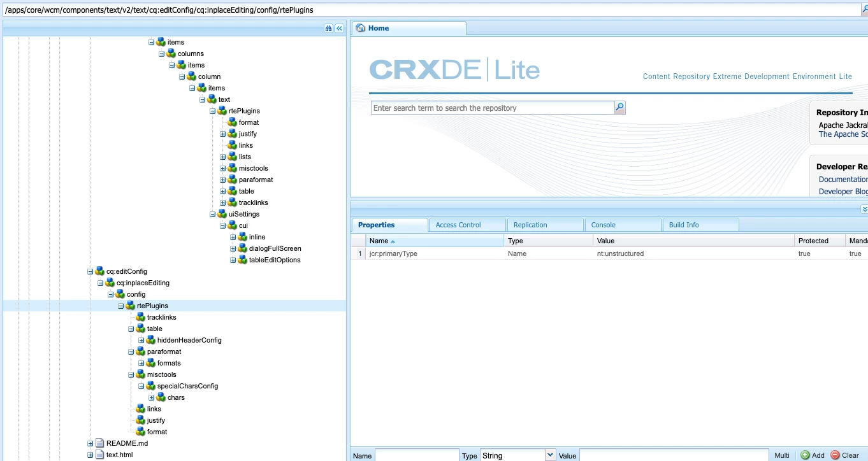Select the specialCharsConfig tree node label

coord(187,386)
